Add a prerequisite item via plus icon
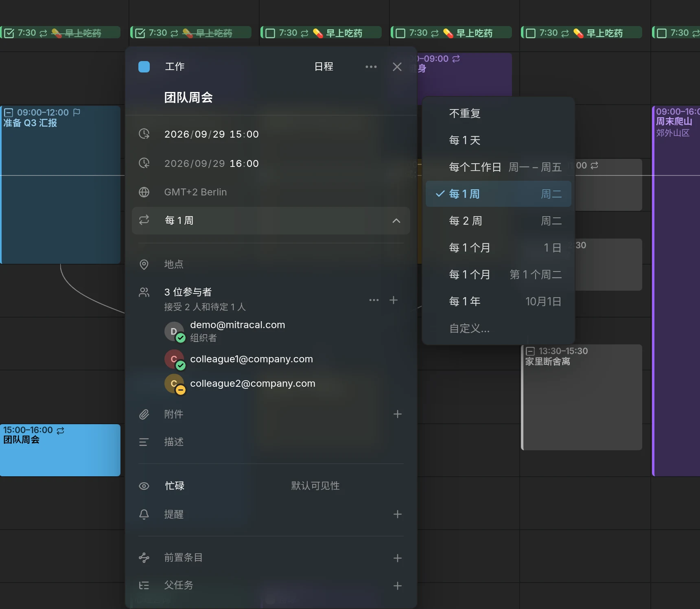Image resolution: width=700 pixels, height=609 pixels. click(398, 558)
